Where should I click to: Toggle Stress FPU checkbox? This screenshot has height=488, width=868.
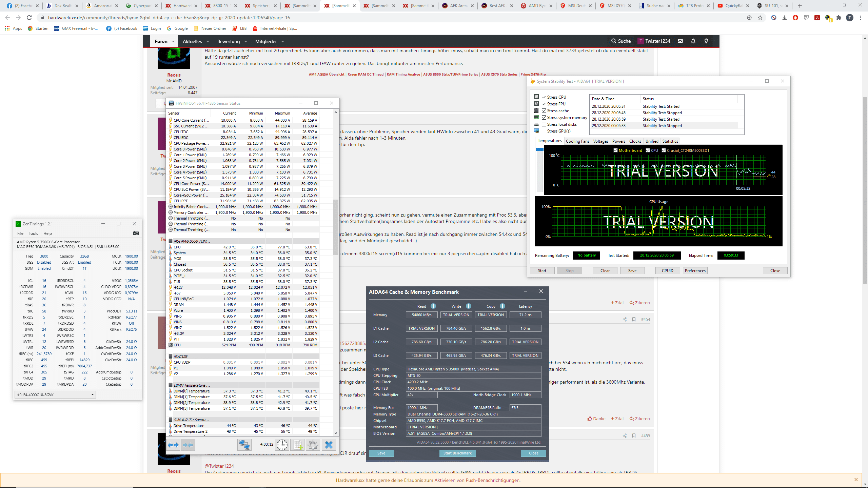click(544, 104)
